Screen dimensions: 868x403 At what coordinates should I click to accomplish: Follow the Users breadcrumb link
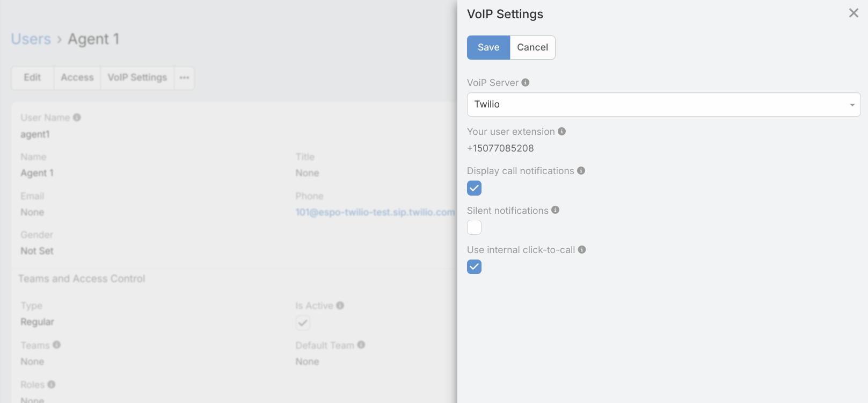(x=31, y=38)
